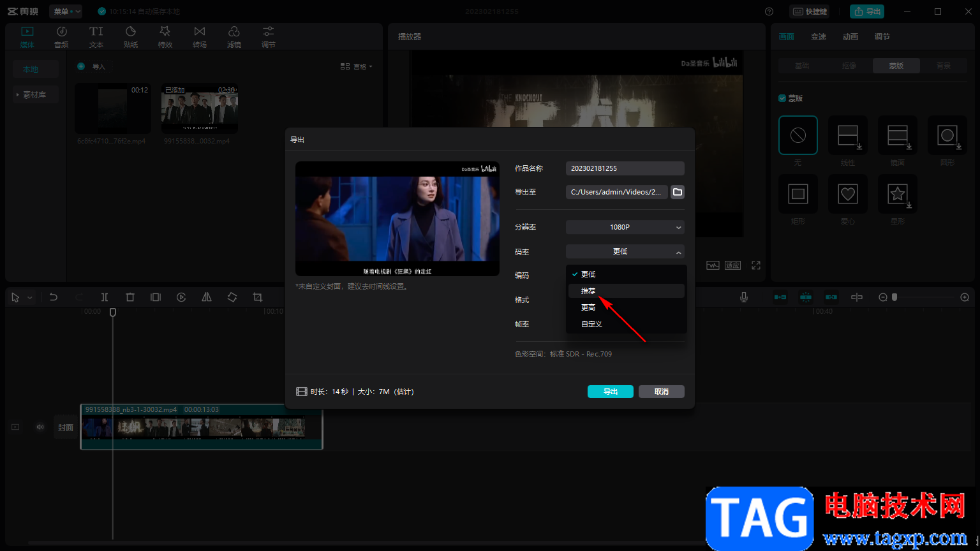Open the 抠像 cutout sub-tab
Screen dimensions: 980x551
click(x=849, y=66)
